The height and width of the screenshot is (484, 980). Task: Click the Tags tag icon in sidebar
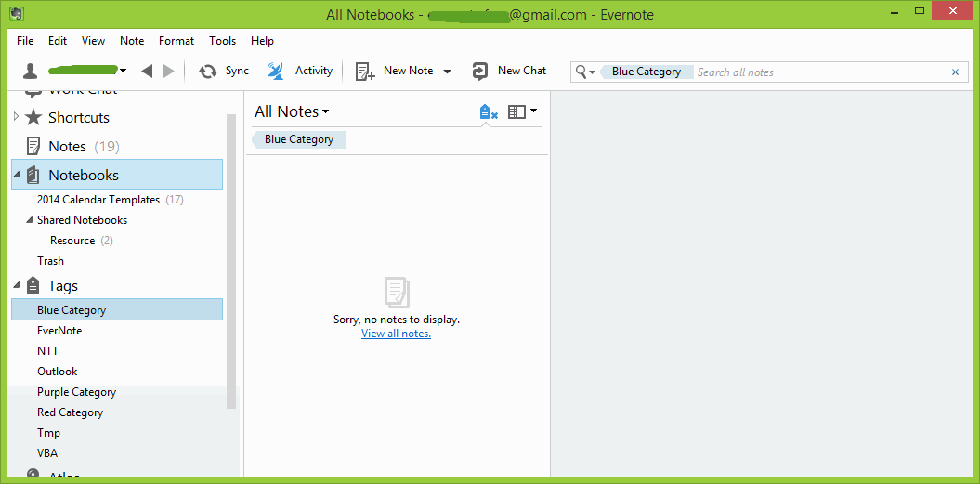tap(33, 286)
